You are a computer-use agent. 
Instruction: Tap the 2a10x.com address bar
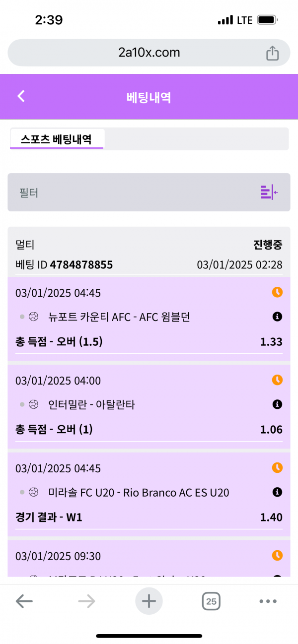149,53
